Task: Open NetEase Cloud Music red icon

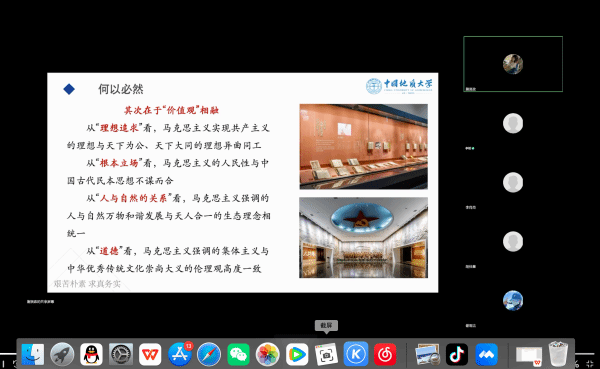Action: coord(385,354)
